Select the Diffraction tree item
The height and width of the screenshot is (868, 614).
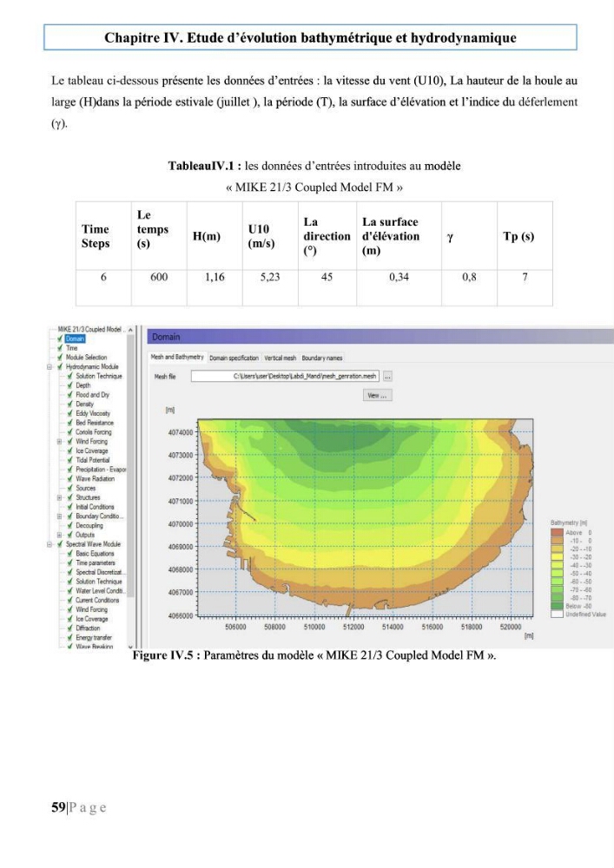(88, 628)
